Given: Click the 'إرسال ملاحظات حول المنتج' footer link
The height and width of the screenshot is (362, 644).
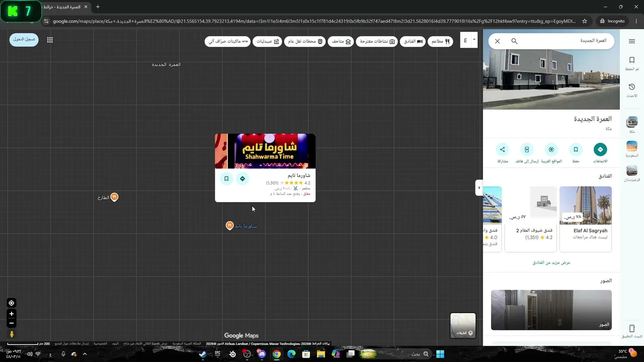Looking at the screenshot, I should click(71, 343).
